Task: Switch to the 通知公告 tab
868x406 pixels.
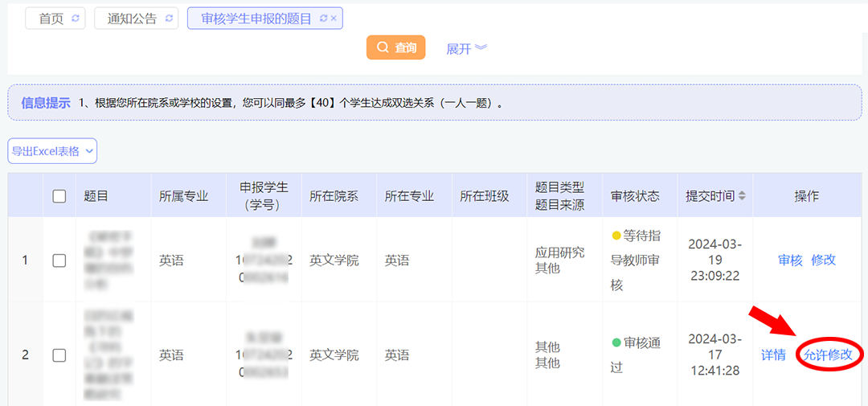Action: click(x=132, y=18)
